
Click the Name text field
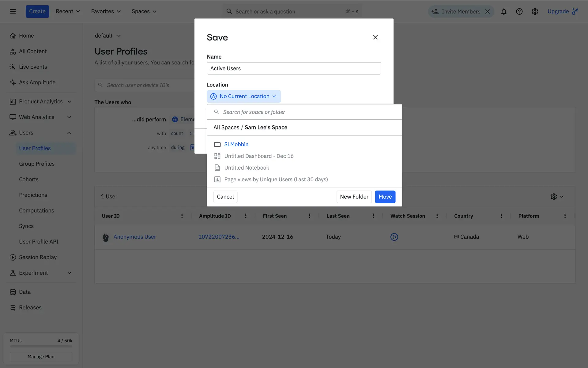(x=294, y=68)
